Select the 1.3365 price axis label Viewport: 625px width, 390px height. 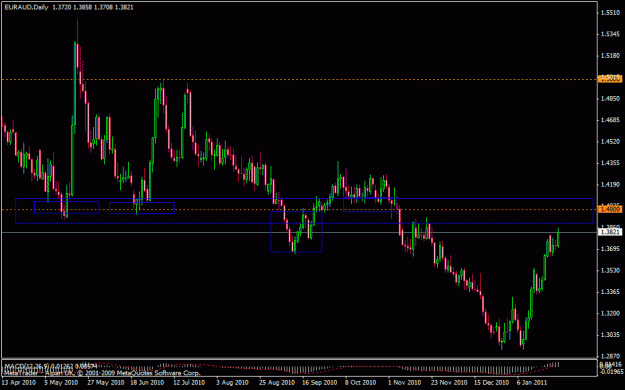point(611,292)
